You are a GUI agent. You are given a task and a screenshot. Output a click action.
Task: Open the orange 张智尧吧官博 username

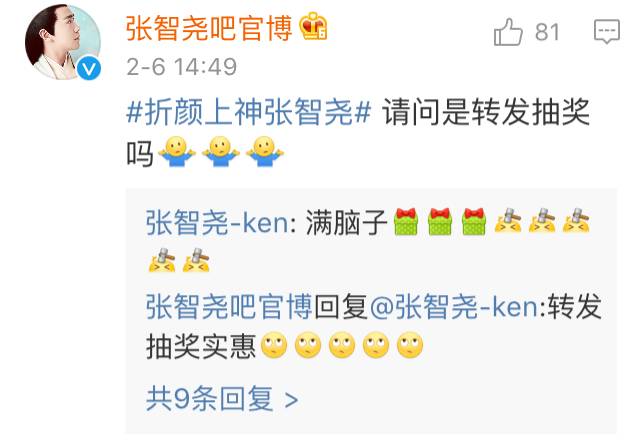point(209,28)
